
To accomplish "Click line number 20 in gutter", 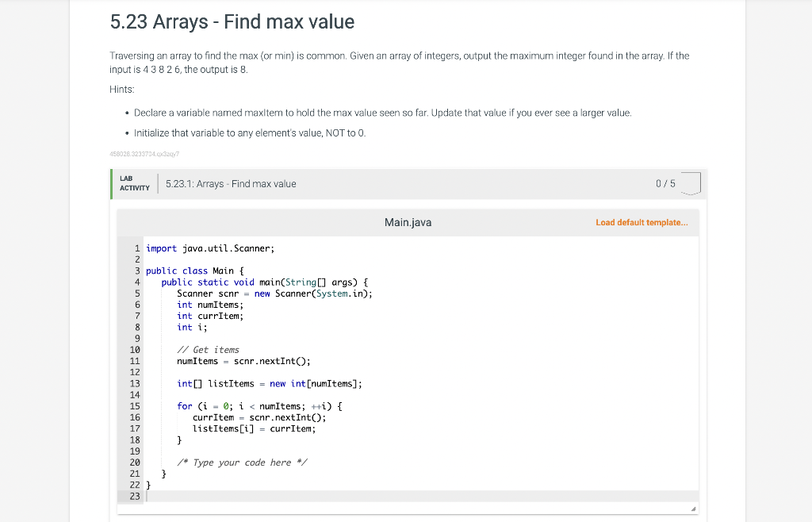I will (135, 463).
